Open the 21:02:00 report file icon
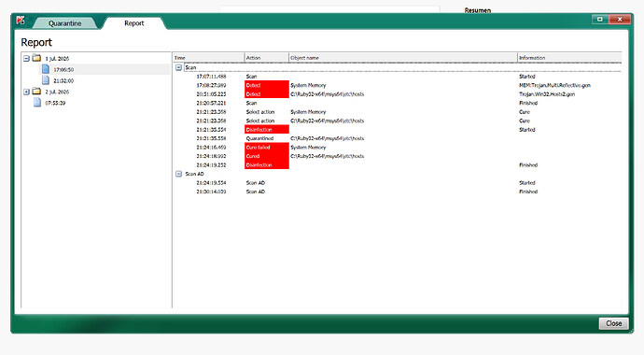 46,80
